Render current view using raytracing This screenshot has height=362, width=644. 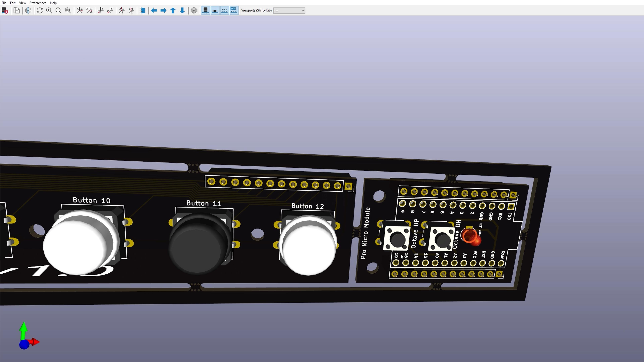[28, 11]
